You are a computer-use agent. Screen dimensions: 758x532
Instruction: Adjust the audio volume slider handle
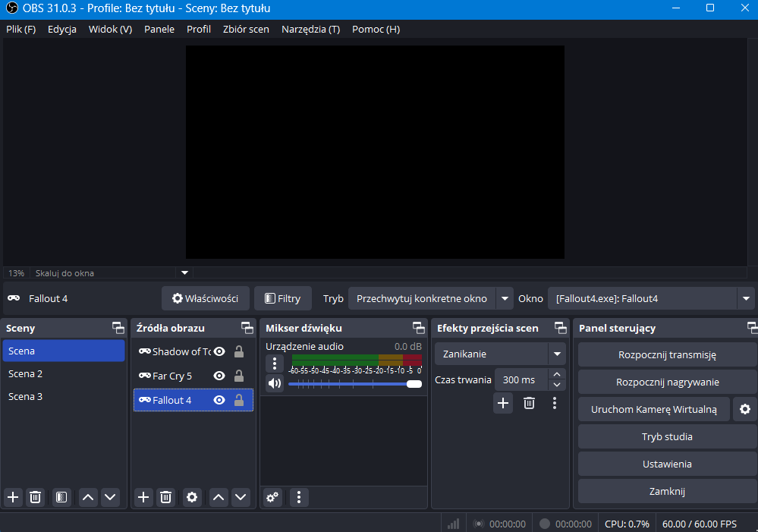pyautogui.click(x=414, y=384)
